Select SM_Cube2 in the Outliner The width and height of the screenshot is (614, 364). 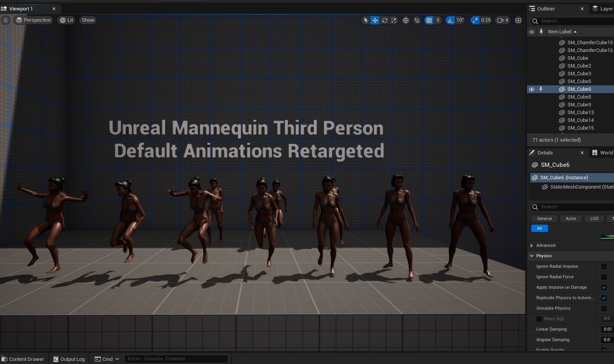pyautogui.click(x=579, y=66)
